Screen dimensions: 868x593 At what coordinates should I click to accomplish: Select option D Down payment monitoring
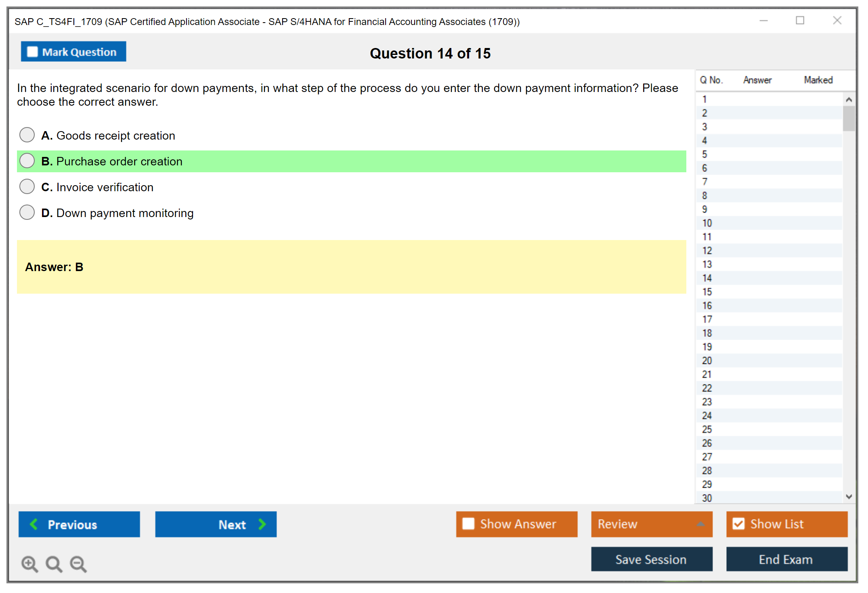point(27,212)
